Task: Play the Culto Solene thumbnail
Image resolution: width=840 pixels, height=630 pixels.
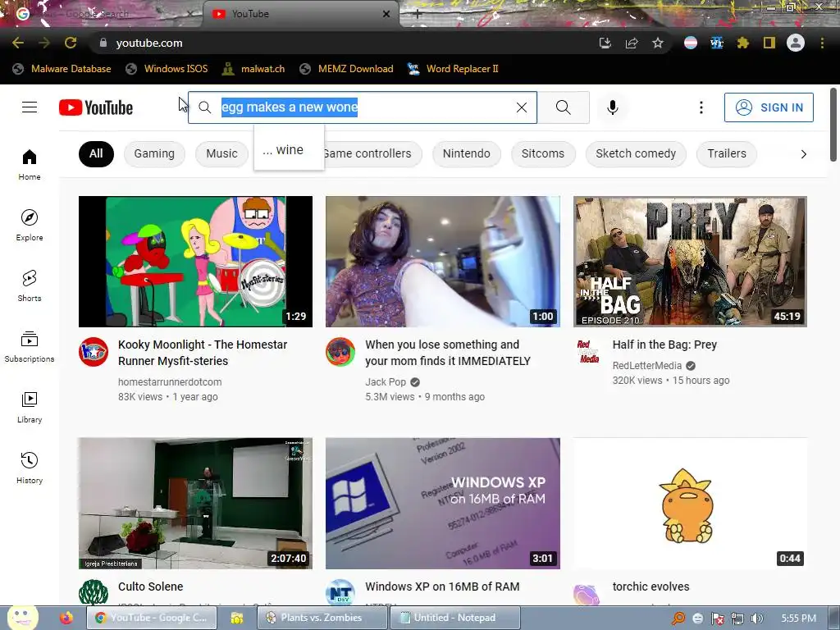Action: (195, 504)
